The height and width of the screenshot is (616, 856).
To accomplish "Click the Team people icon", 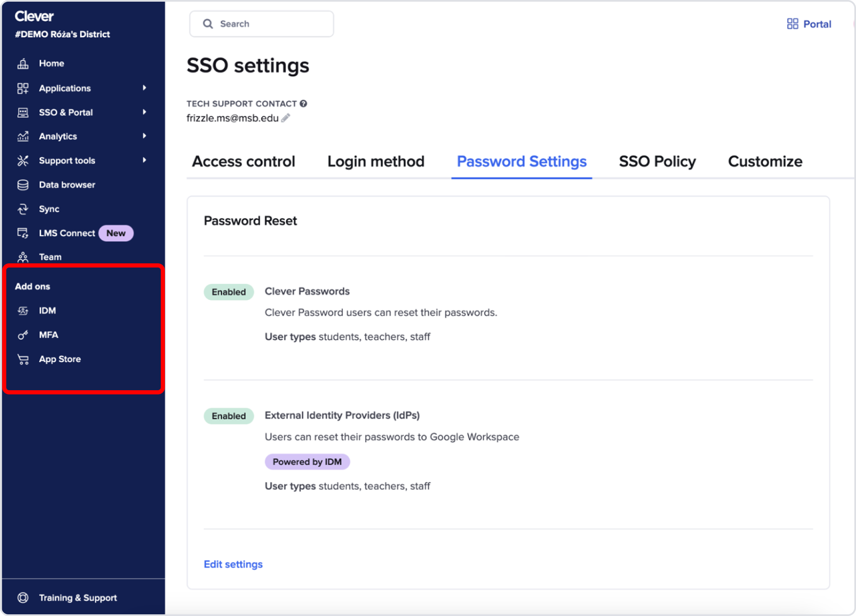I will [x=23, y=257].
